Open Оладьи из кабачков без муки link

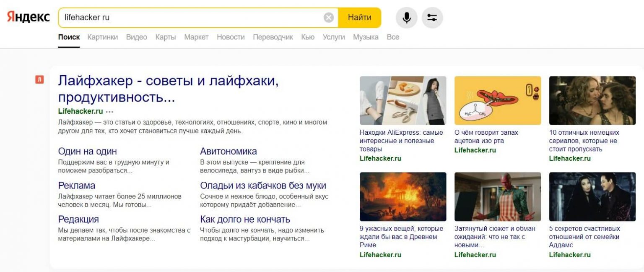[263, 186]
